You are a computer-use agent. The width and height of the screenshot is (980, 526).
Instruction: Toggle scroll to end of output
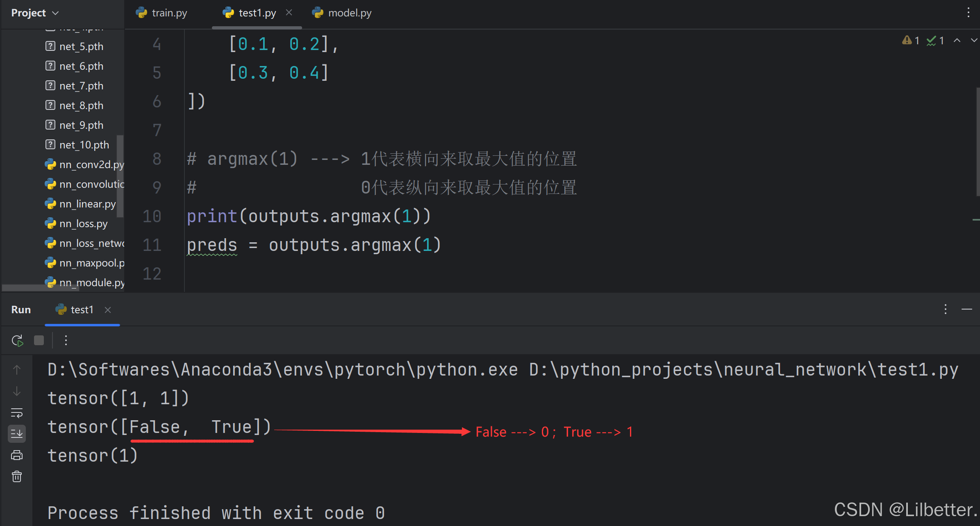coord(17,434)
